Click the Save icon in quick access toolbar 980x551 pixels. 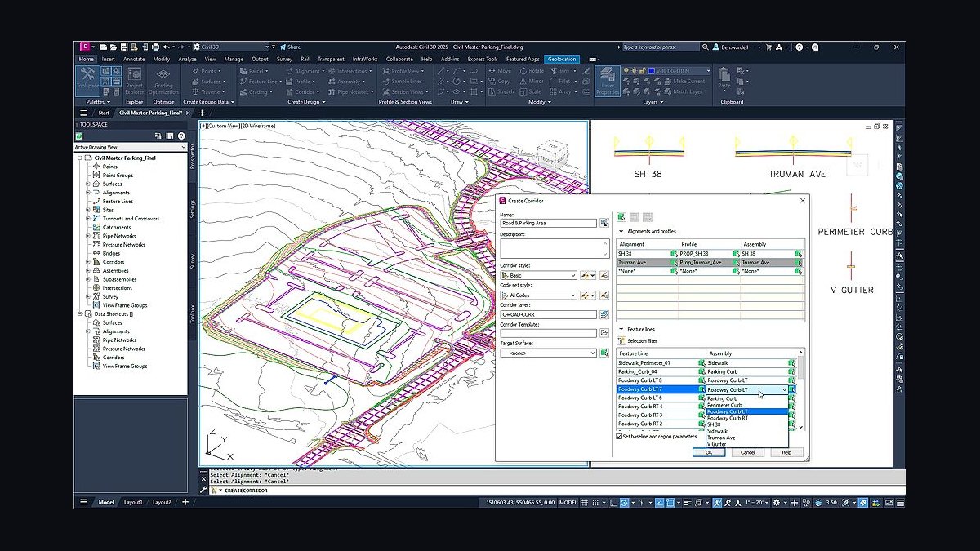coord(124,47)
